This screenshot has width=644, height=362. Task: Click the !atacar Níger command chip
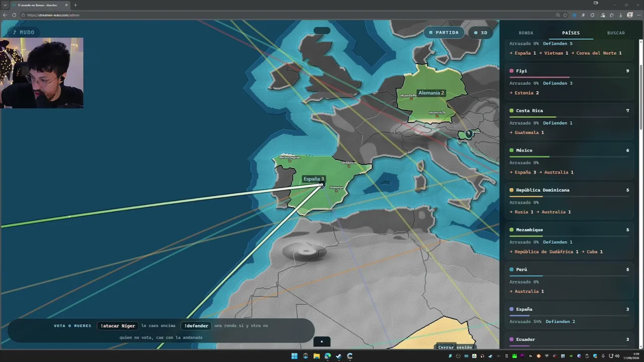point(118,326)
